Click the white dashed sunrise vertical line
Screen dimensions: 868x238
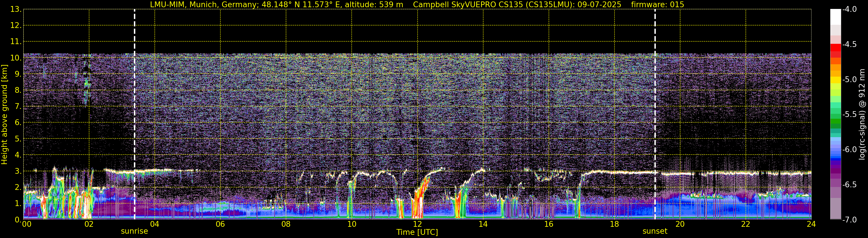(x=134, y=101)
